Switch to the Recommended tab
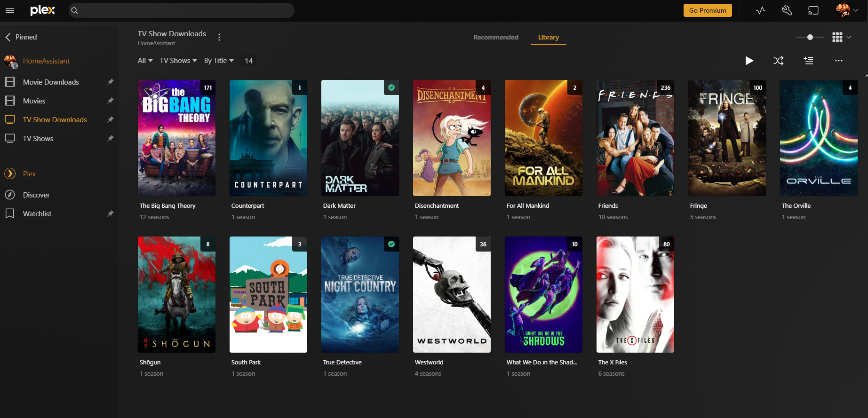This screenshot has height=418, width=868. pos(496,37)
